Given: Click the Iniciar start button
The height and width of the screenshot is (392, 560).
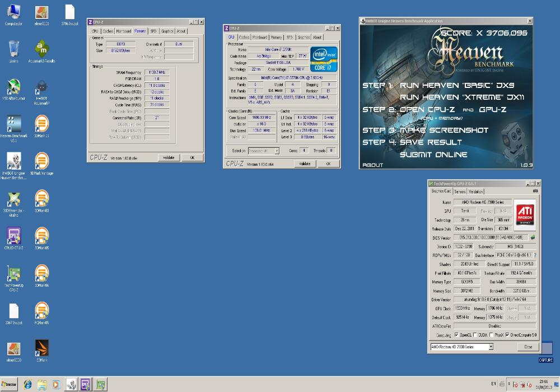Looking at the screenshot, I should pos(9,385).
